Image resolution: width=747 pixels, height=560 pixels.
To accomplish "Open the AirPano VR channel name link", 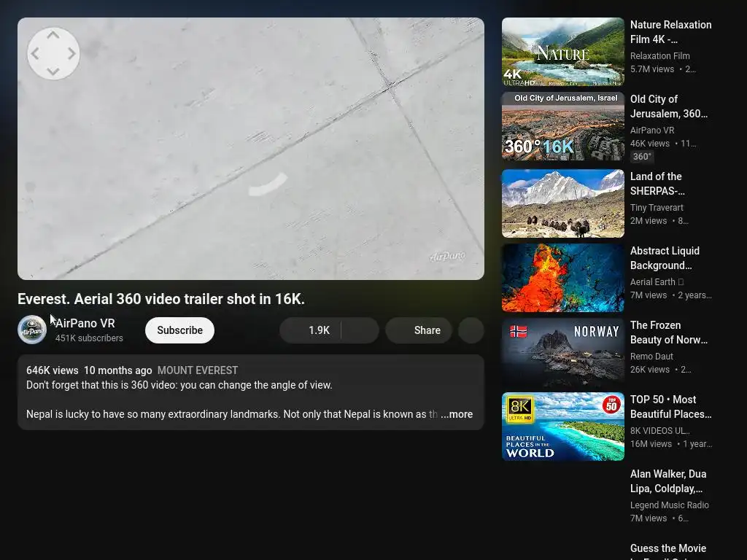I will [85, 323].
